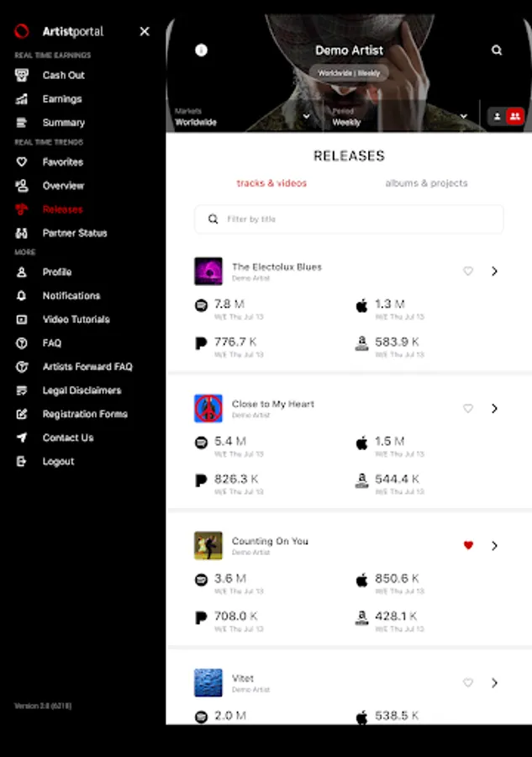Open Close to My Heart details chevron
Image resolution: width=532 pixels, height=757 pixels.
click(494, 409)
